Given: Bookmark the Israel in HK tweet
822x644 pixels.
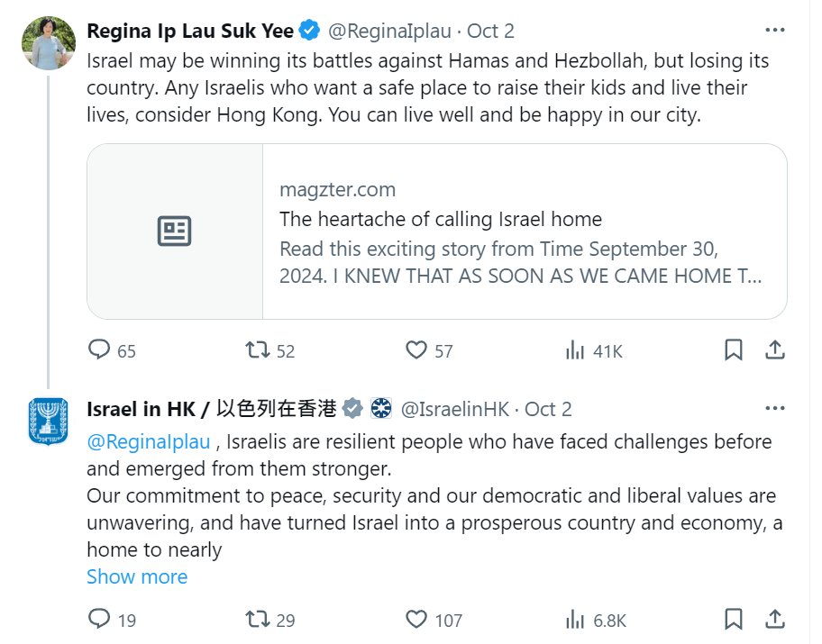Looking at the screenshot, I should click(x=734, y=620).
